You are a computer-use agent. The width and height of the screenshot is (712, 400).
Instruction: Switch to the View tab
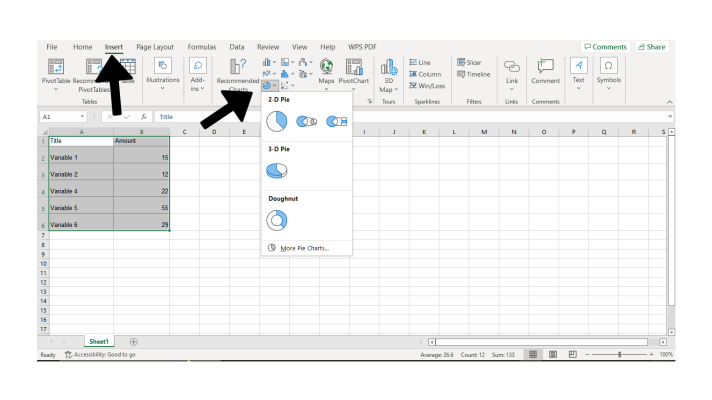click(x=299, y=47)
